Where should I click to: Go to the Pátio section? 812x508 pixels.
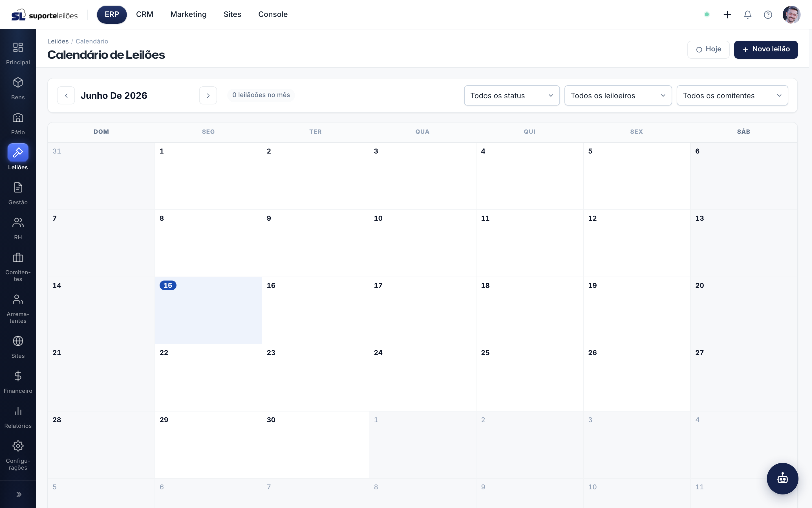(18, 123)
